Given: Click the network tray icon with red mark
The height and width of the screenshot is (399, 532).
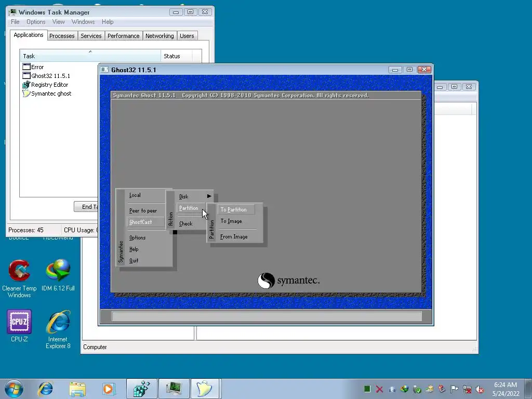Looking at the screenshot, I should coord(467,390).
